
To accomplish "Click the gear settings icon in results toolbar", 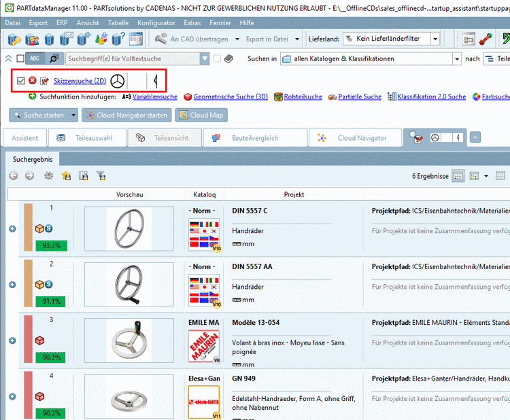I will pyautogui.click(x=48, y=176).
